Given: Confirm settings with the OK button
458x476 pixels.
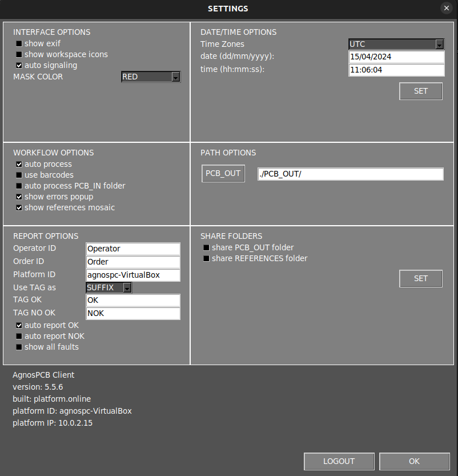Looking at the screenshot, I should (413, 461).
